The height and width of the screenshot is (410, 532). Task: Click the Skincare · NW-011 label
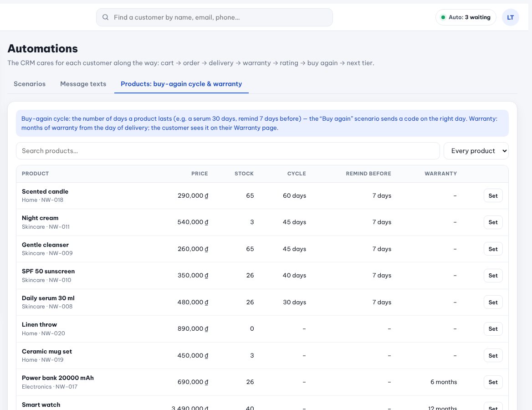tap(46, 227)
